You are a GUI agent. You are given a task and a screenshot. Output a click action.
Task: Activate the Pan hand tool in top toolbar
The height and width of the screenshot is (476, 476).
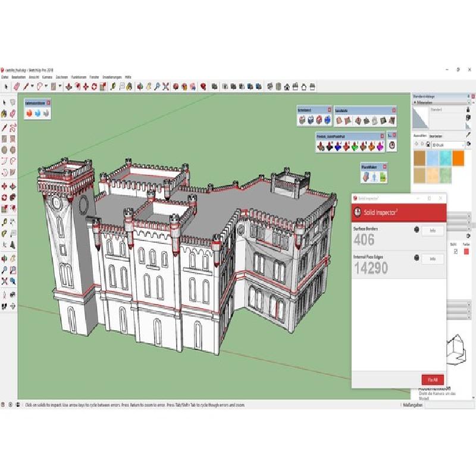click(x=148, y=87)
